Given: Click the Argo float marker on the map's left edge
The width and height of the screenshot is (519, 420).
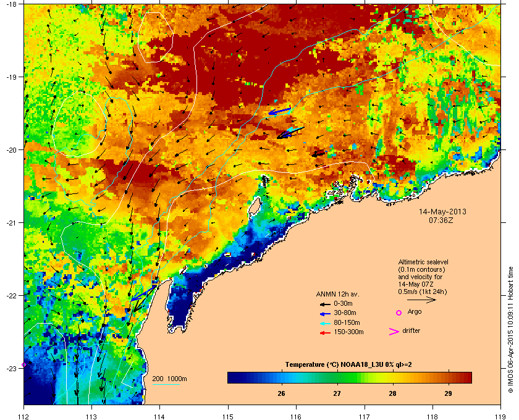Looking at the screenshot, I should point(24,365).
